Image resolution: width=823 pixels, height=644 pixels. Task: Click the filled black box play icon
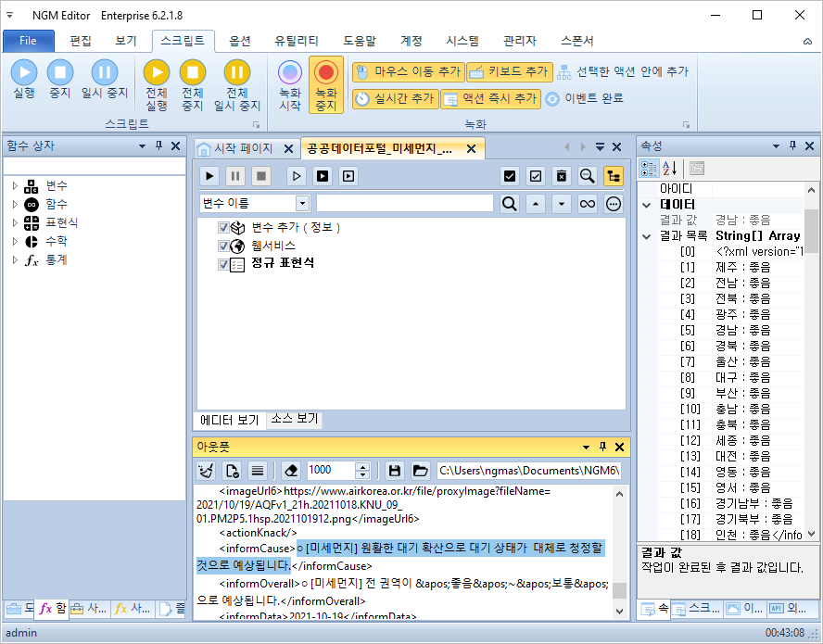(323, 176)
